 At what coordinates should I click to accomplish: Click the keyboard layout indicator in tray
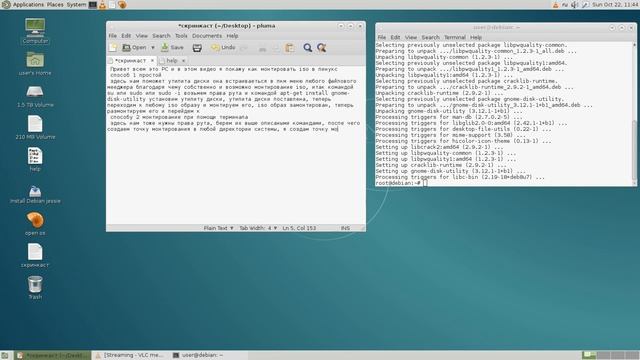(565, 5)
